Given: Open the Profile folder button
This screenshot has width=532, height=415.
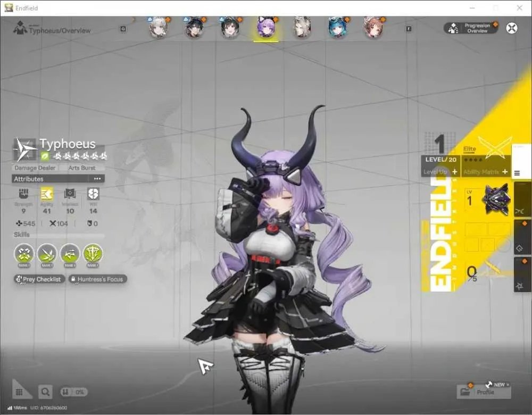Looking at the screenshot, I should (x=484, y=392).
